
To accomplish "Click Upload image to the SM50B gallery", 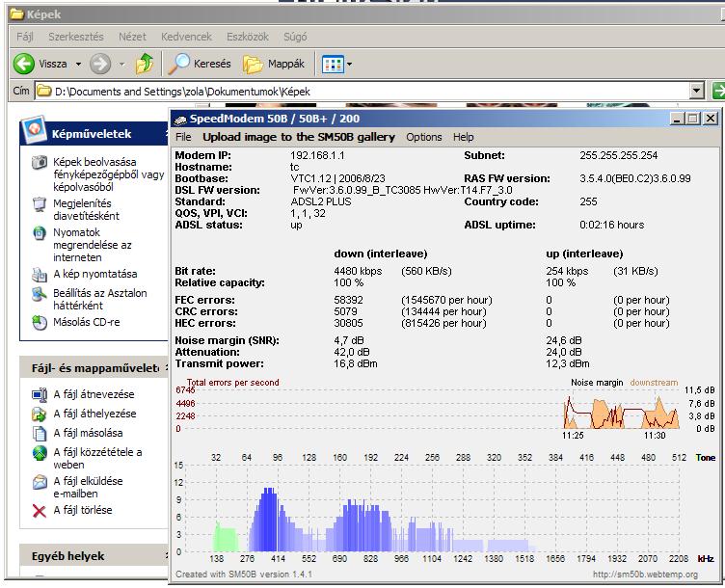I will (299, 137).
